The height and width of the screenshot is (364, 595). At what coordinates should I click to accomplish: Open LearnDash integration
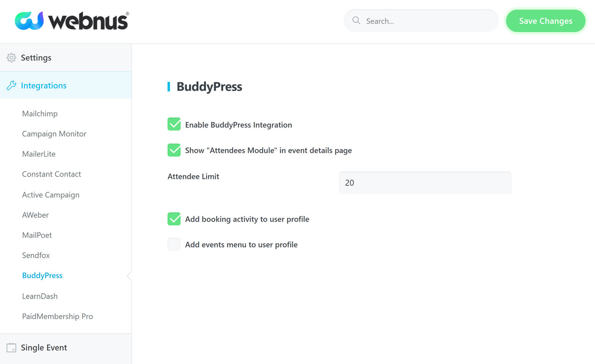(x=40, y=296)
